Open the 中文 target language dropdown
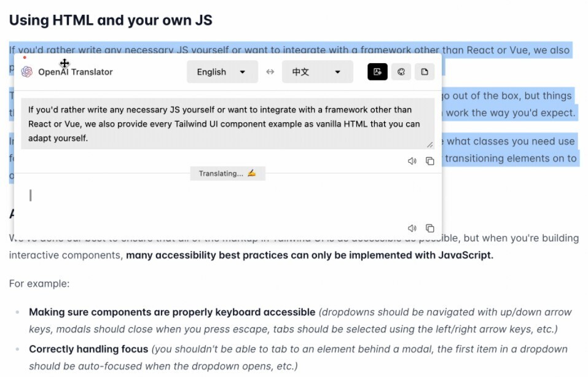 tap(317, 72)
